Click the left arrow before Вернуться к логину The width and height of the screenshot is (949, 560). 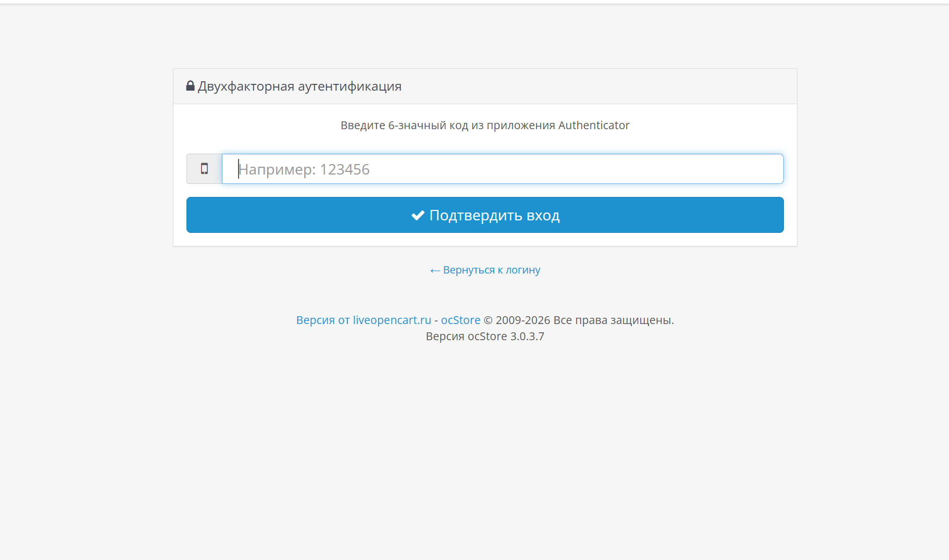[x=435, y=270]
